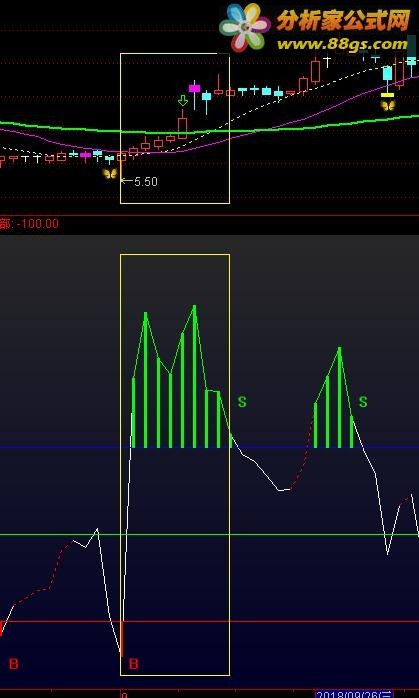Screen dimensions: 419x698
Task: Select the magenta candlestick inside the yellow box
Action: 194,88
